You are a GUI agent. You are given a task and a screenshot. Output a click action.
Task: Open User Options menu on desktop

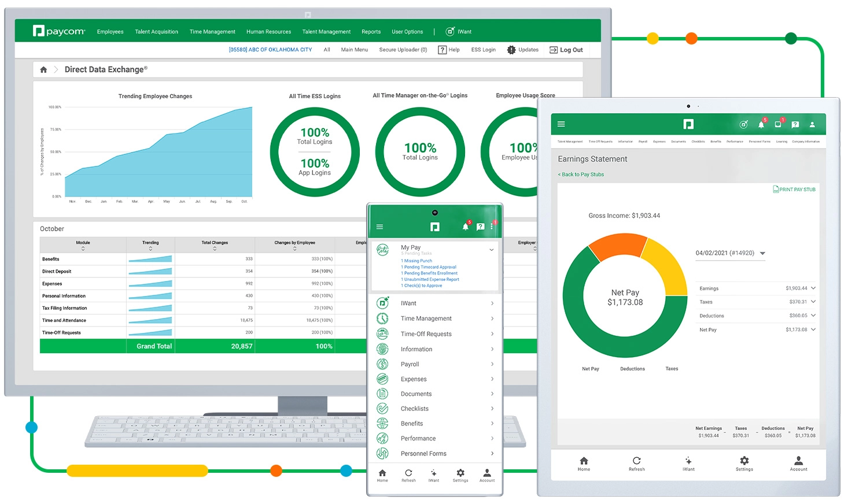pos(407,32)
